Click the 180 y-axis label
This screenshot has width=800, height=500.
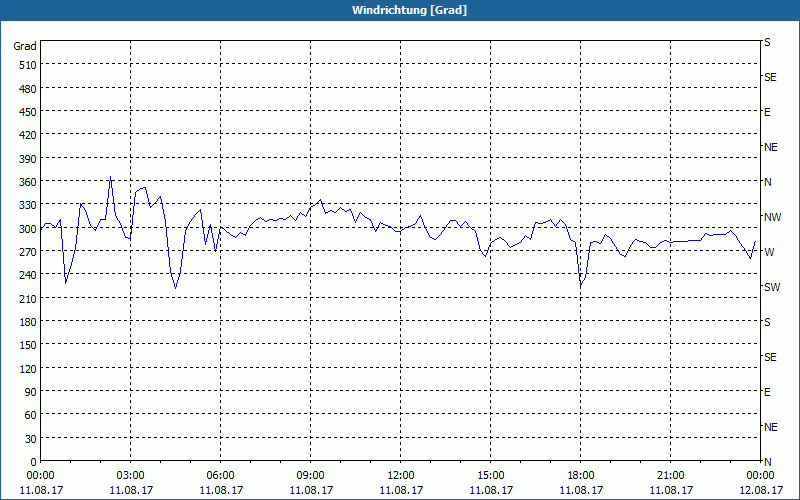(29, 322)
